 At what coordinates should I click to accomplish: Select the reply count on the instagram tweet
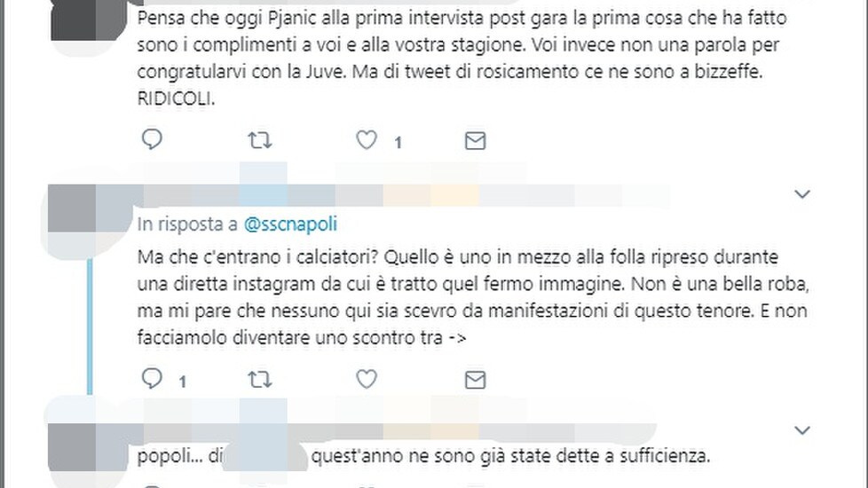pyautogui.click(x=183, y=382)
